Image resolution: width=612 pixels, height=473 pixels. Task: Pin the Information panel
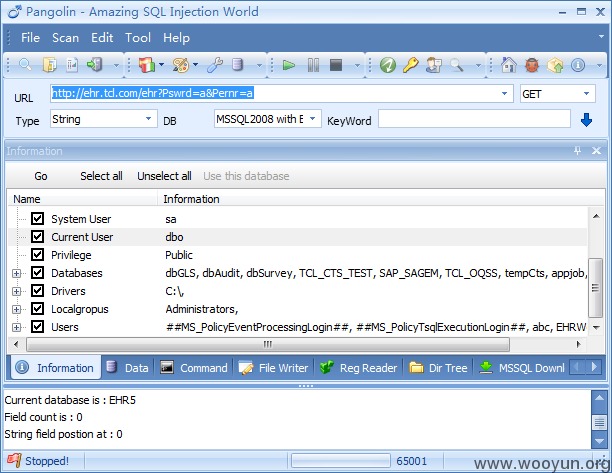coord(577,151)
